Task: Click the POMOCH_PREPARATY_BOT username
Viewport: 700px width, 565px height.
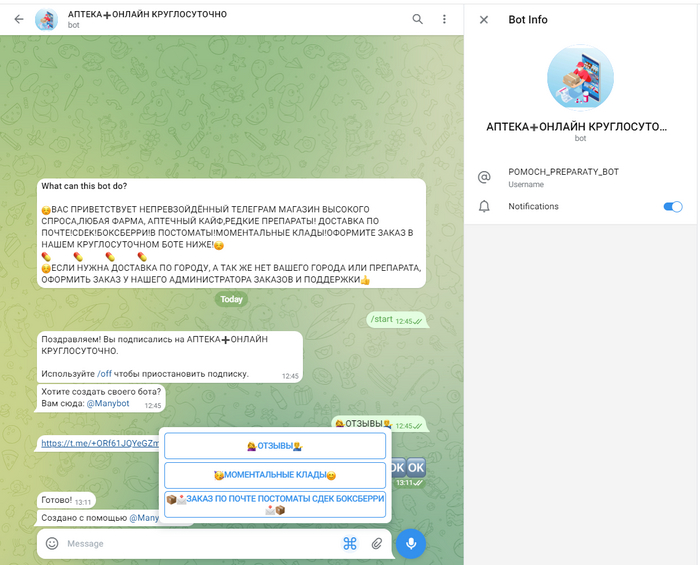Action: 563,172
